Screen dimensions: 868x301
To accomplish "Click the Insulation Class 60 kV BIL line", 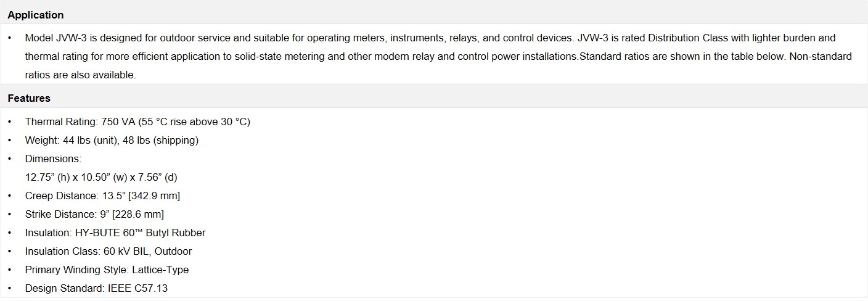I will 108,251.
